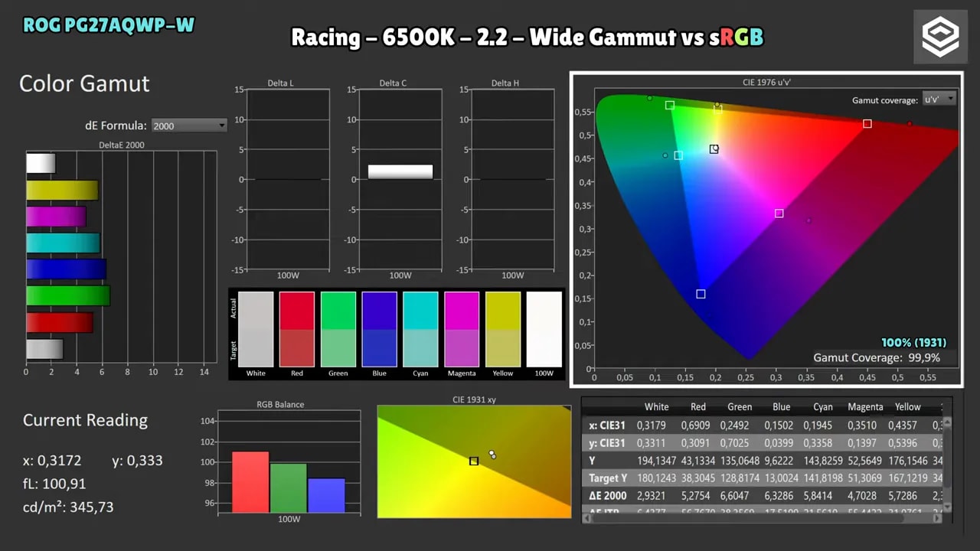Click the table's vertical scrollbar down arrow

pos(947,507)
